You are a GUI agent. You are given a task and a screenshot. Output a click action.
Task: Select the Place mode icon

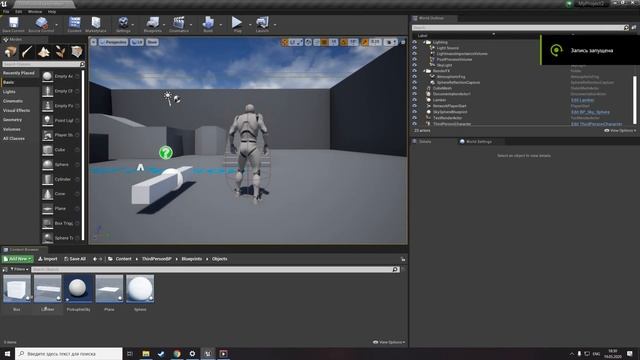pos(11,52)
